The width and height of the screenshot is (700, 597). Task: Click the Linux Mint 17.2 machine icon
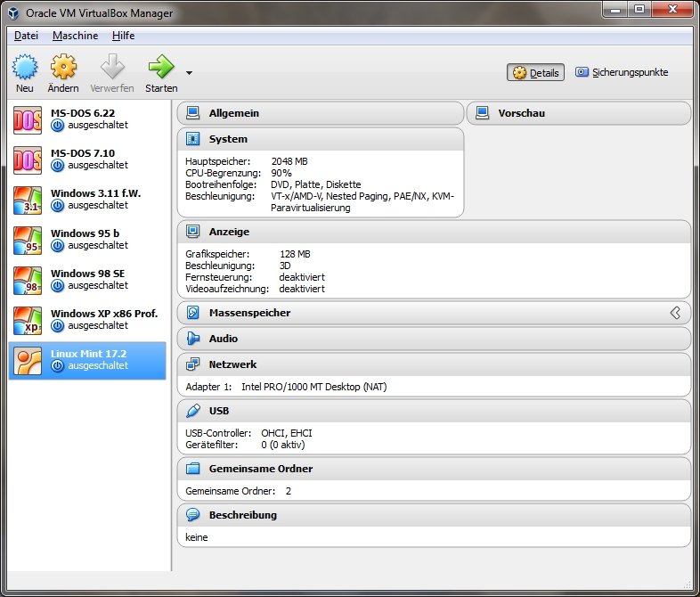tap(28, 361)
